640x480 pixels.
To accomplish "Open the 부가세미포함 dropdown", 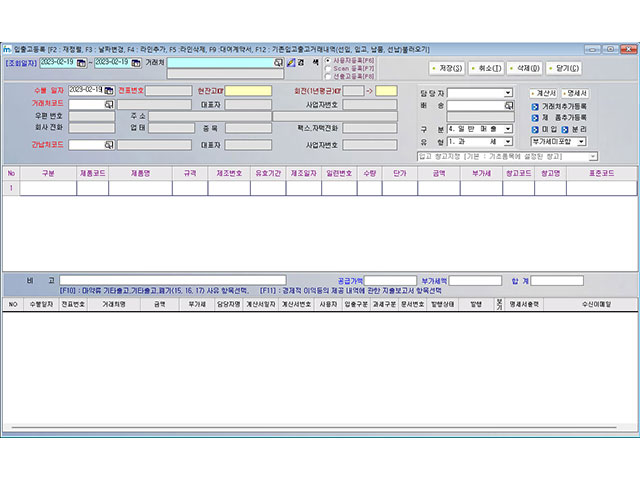I will coord(581,142).
